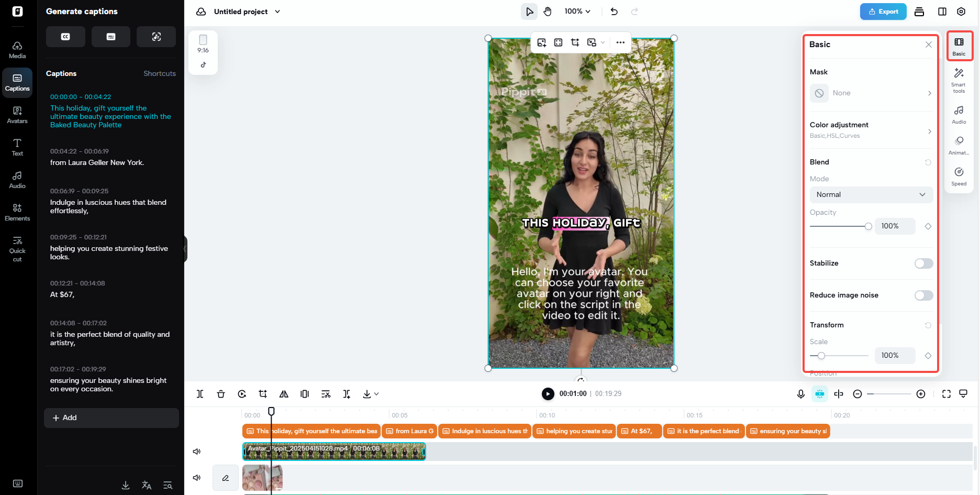
Task: Add keyframe for Scale diamond icon
Action: tap(928, 356)
